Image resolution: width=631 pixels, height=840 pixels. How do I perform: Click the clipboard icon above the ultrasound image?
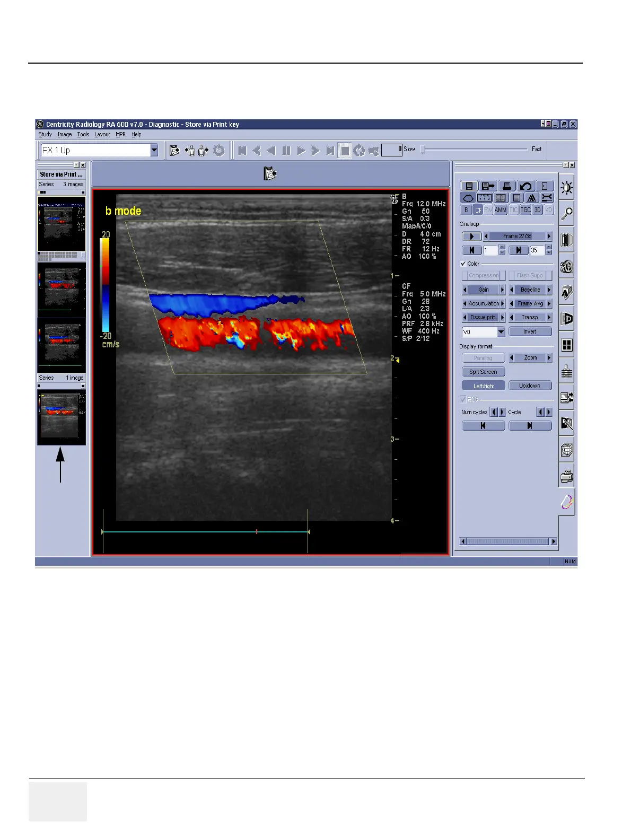[270, 173]
